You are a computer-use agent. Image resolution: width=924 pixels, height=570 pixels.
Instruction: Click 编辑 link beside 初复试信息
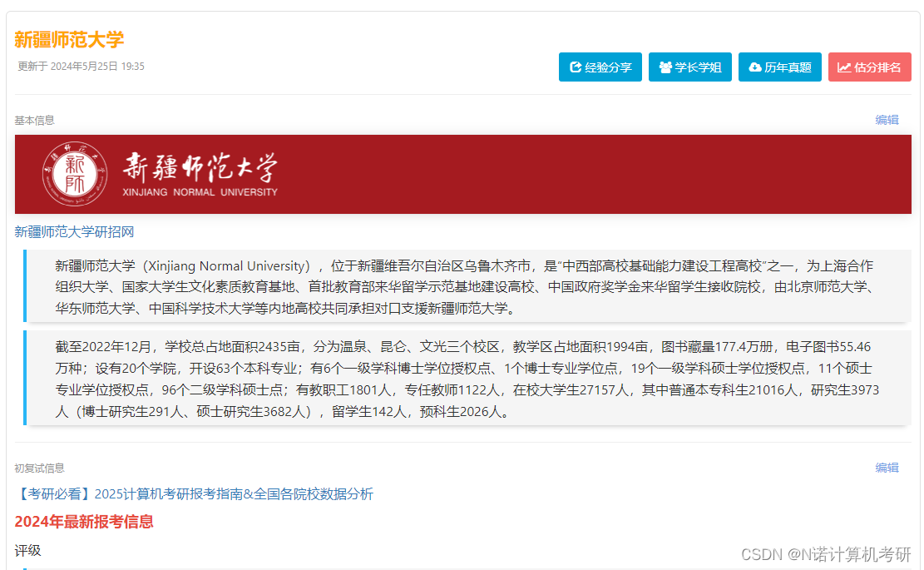pyautogui.click(x=887, y=468)
